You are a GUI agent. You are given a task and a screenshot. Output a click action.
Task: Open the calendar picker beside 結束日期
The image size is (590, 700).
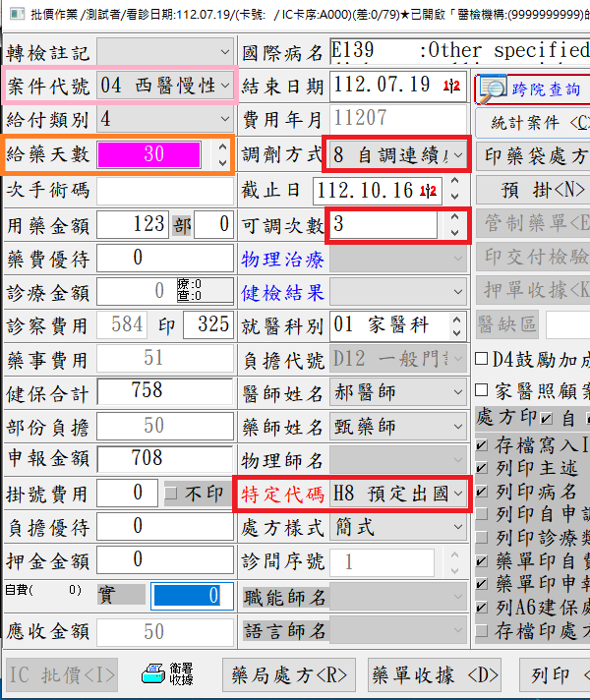coord(453,87)
